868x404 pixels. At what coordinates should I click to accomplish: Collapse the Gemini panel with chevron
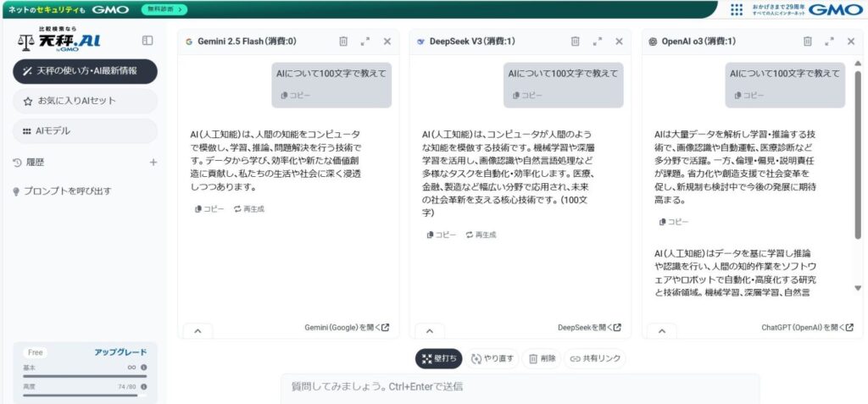coord(198,331)
